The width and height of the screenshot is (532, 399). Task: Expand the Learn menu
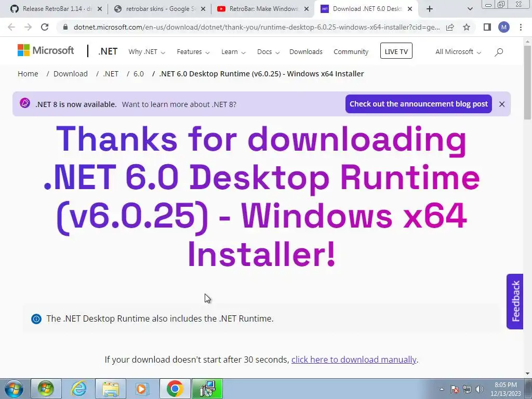pos(233,52)
